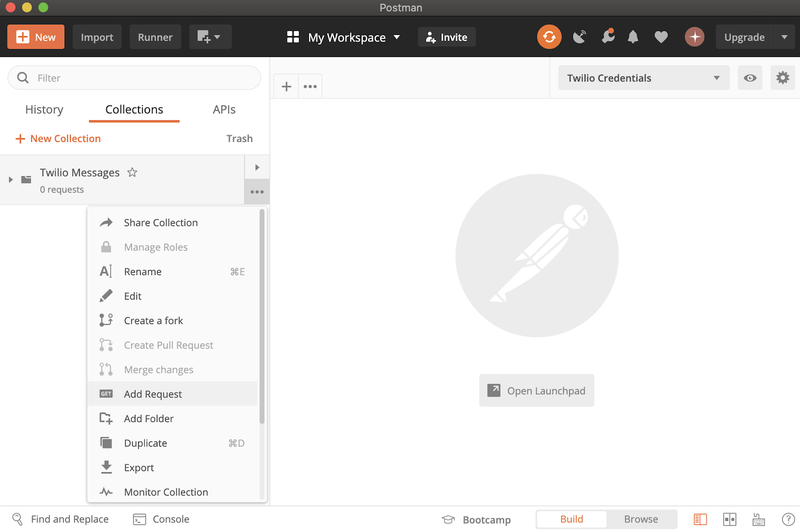Click the orange sync icon
Screen dimensions: 800x530
[x=549, y=37]
